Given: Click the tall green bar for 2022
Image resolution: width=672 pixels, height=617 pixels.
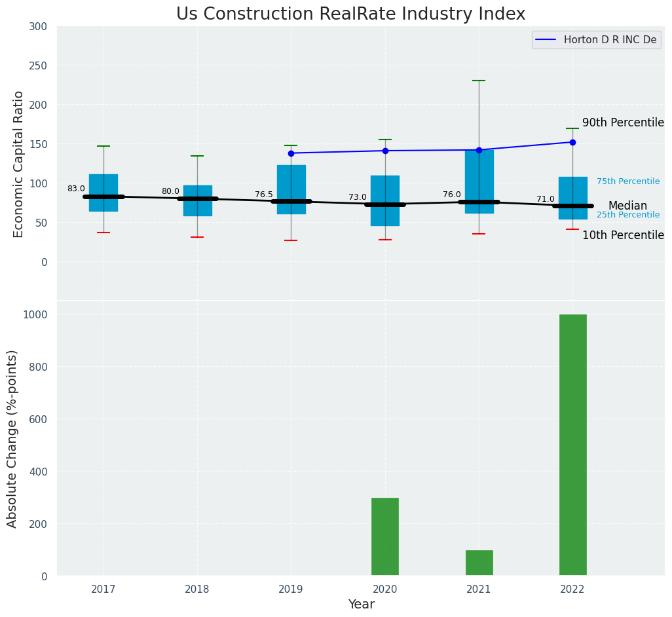Looking at the screenshot, I should pyautogui.click(x=572, y=445).
